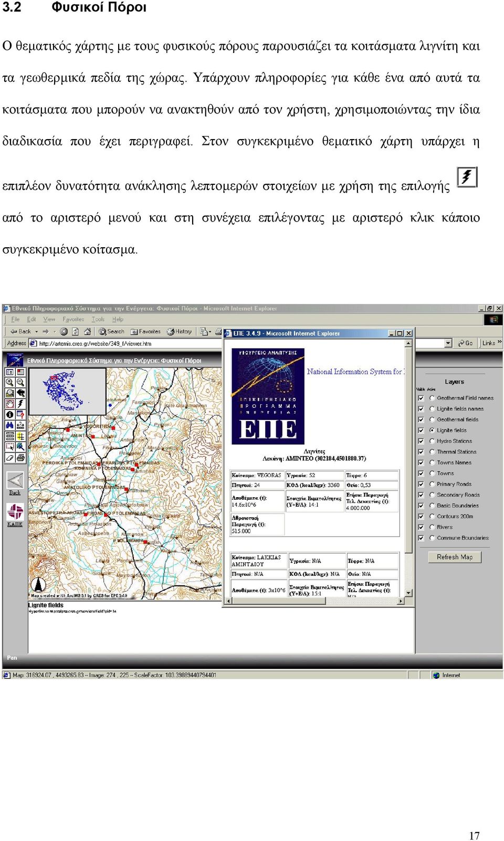Image resolution: width=504 pixels, height=841 pixels.
Task: Choose the Select by Rectangle tool
Action: tap(10, 447)
